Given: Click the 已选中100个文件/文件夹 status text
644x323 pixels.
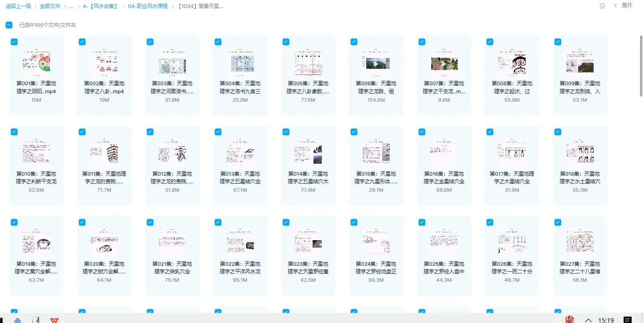Looking at the screenshot, I should click(48, 25).
